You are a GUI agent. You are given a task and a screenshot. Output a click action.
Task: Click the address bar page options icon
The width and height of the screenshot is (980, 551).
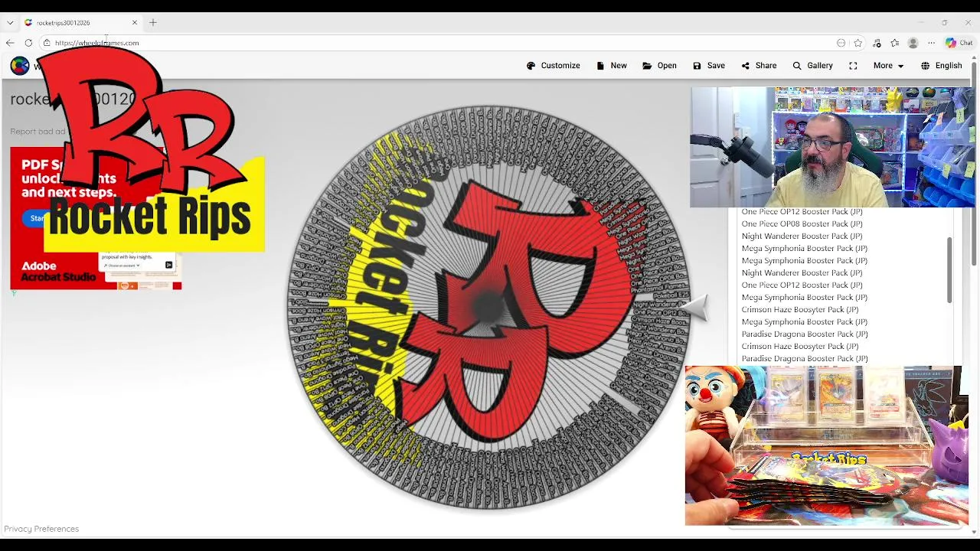(x=841, y=43)
